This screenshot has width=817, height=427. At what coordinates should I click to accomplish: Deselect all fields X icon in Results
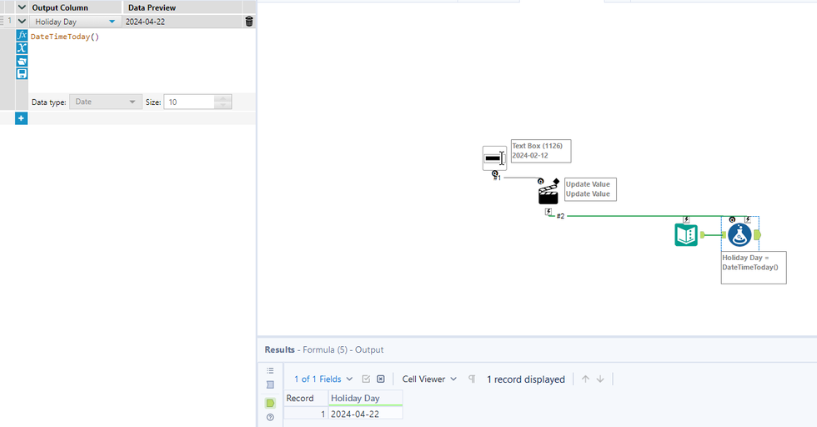point(381,379)
